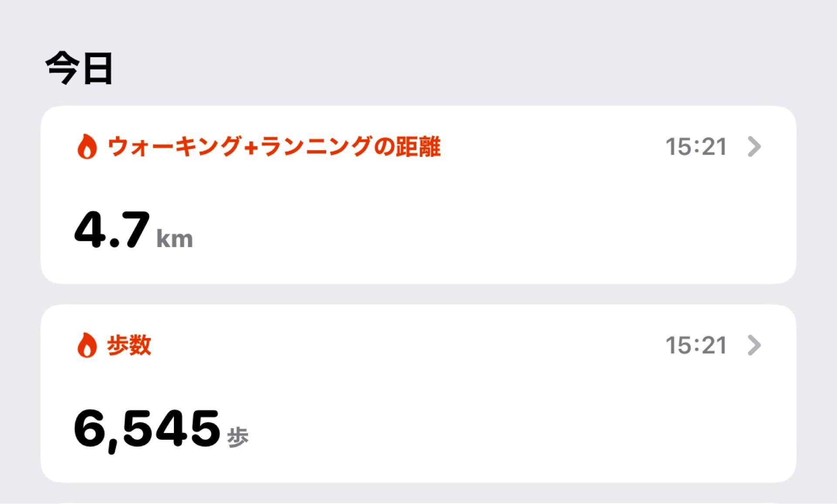Click the の距離 text ending the title
This screenshot has width=837, height=504.
(x=408, y=146)
